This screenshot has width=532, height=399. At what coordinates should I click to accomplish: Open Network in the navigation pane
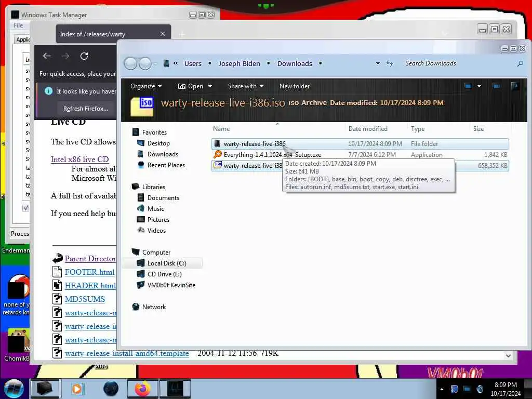[x=154, y=307]
